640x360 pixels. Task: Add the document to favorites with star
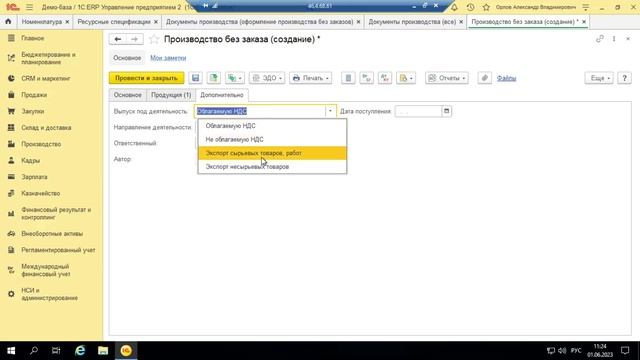[x=154, y=39]
